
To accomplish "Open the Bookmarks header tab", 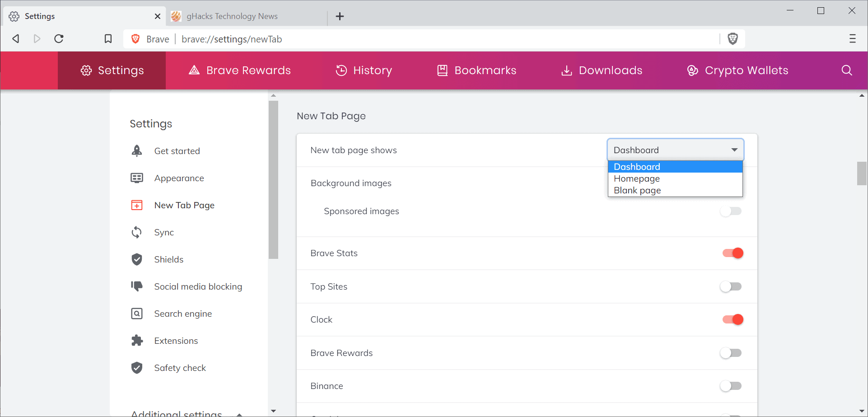I will (x=476, y=70).
